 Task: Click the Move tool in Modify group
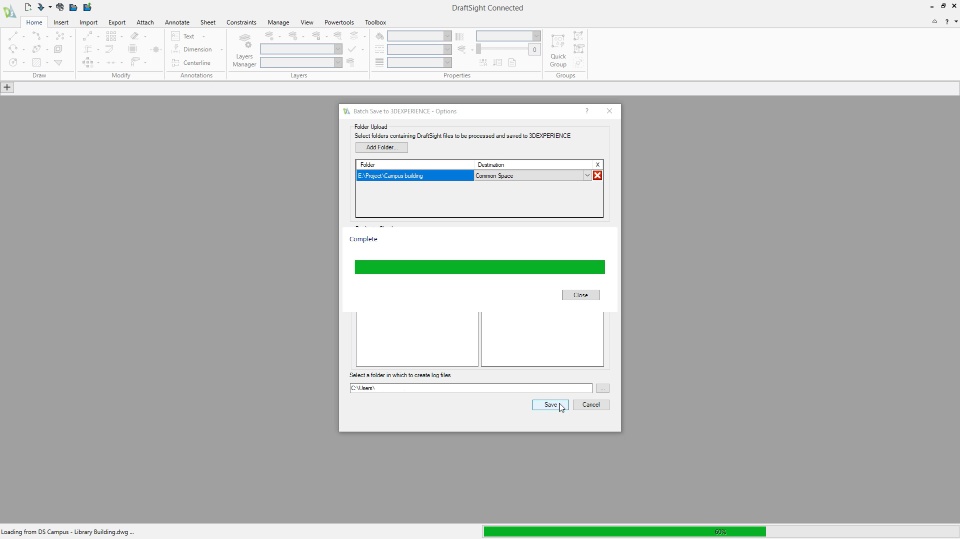click(x=88, y=62)
